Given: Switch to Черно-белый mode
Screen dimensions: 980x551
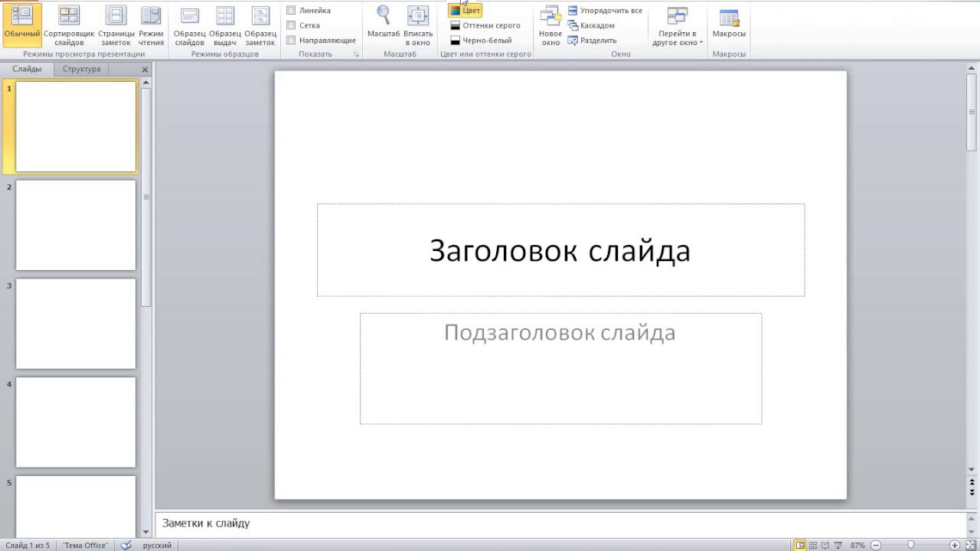Looking at the screenshot, I should (x=481, y=40).
